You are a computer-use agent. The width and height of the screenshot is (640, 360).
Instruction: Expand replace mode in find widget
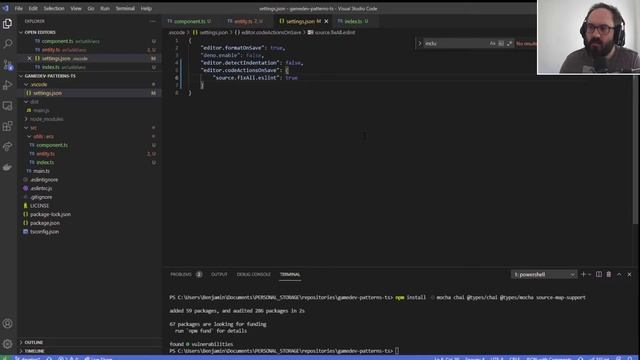[x=420, y=43]
